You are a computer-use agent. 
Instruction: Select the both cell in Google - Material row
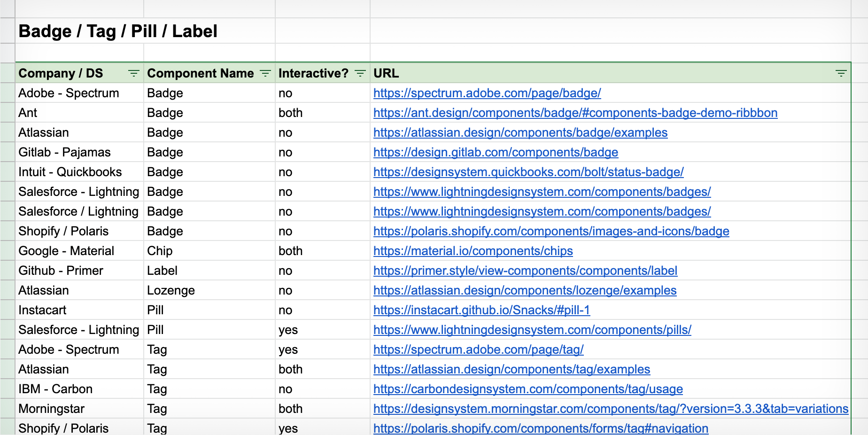[x=323, y=251]
